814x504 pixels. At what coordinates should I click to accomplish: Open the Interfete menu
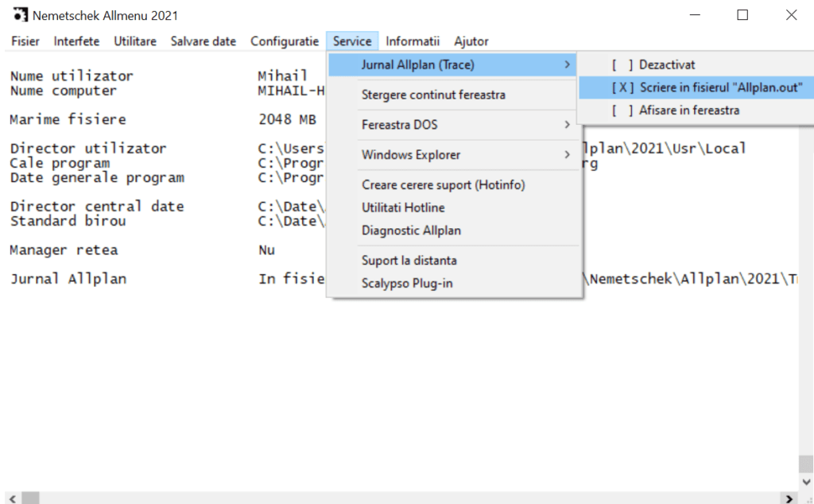point(76,41)
